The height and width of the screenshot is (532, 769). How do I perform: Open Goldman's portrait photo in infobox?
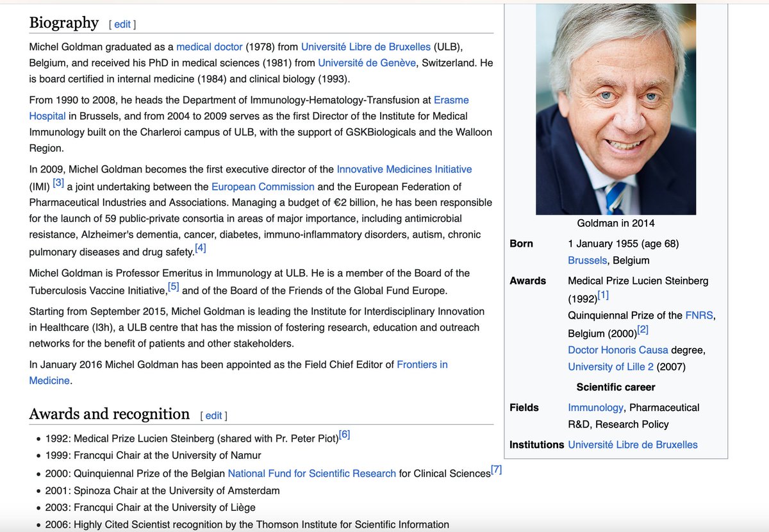point(615,109)
